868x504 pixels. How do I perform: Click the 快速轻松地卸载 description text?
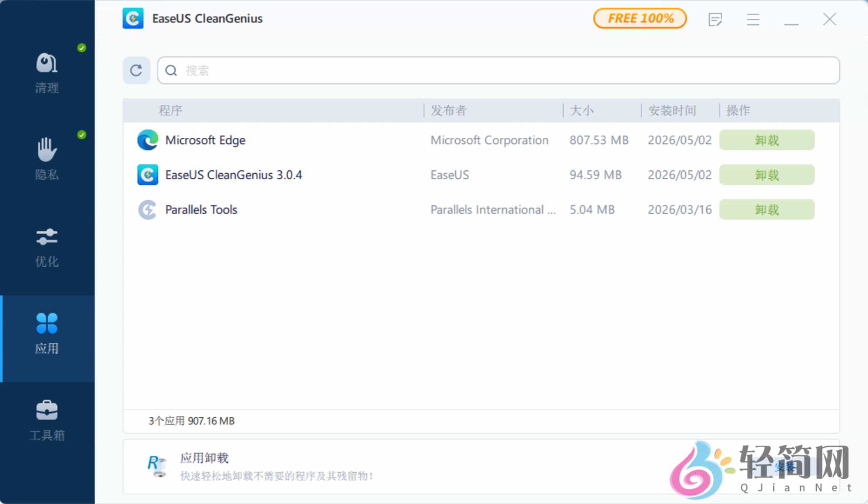coord(277,476)
